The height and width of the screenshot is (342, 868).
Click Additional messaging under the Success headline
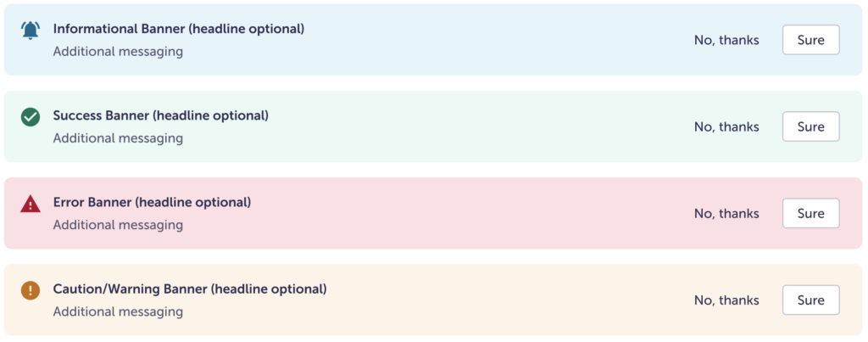118,137
